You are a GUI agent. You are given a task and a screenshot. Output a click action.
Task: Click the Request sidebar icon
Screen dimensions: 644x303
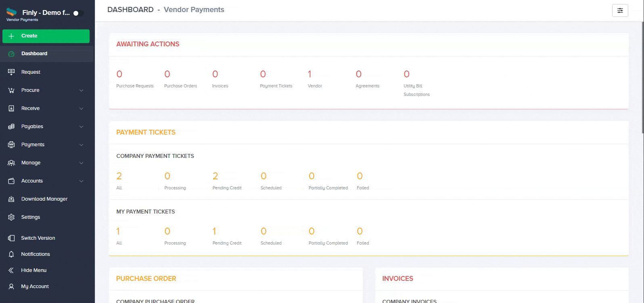pyautogui.click(x=11, y=72)
